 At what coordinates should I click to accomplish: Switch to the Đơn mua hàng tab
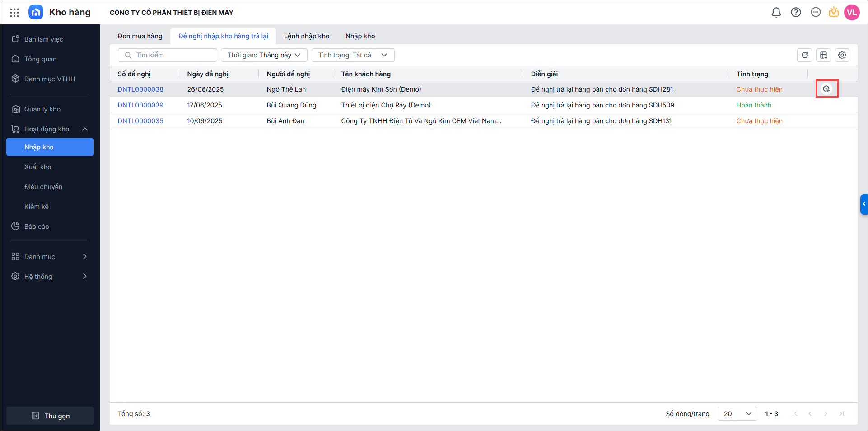coord(140,36)
